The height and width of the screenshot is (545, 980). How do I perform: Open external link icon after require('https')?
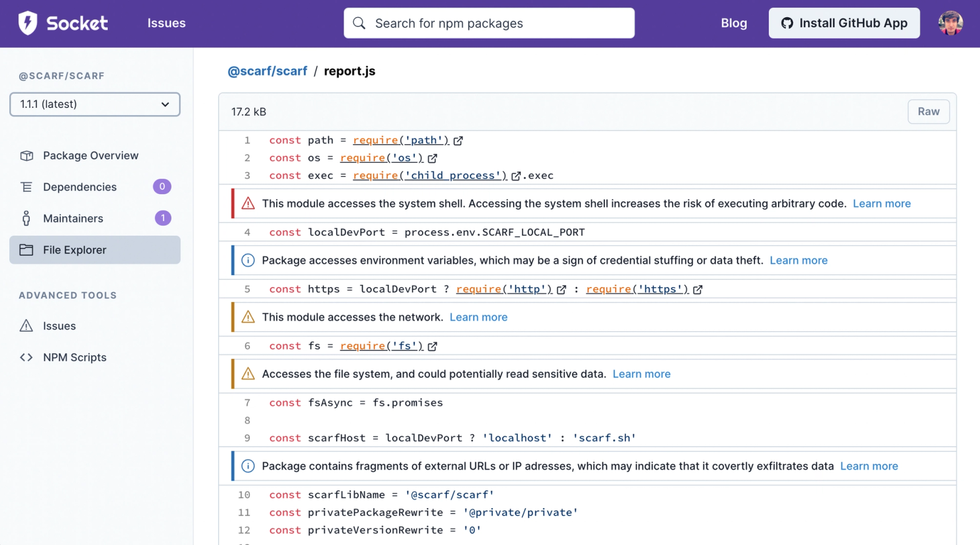tap(698, 290)
